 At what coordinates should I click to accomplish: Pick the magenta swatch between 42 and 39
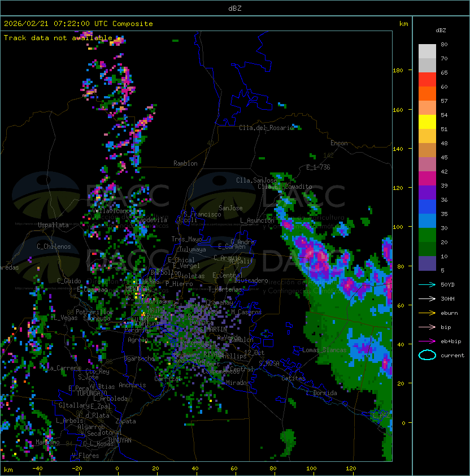point(427,178)
